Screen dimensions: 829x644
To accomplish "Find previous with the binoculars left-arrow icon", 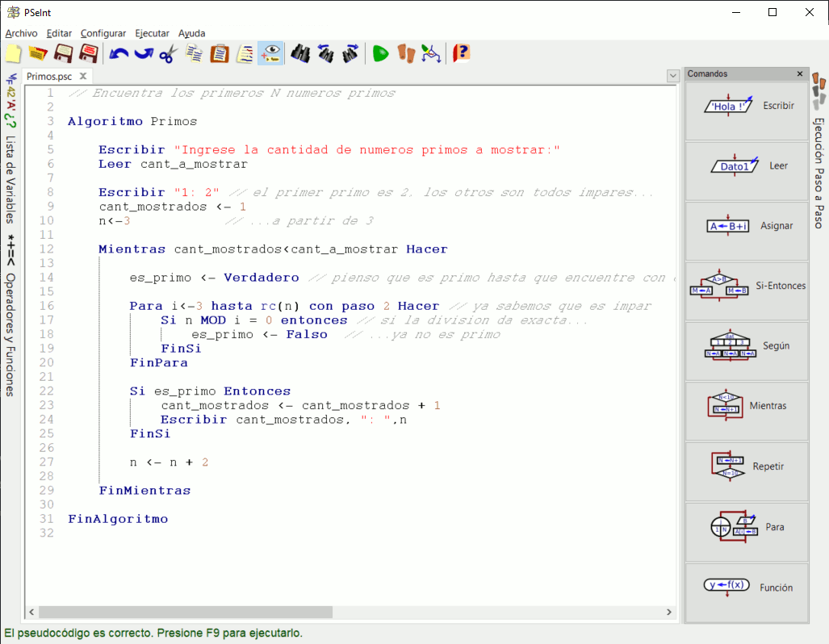I will click(x=325, y=53).
